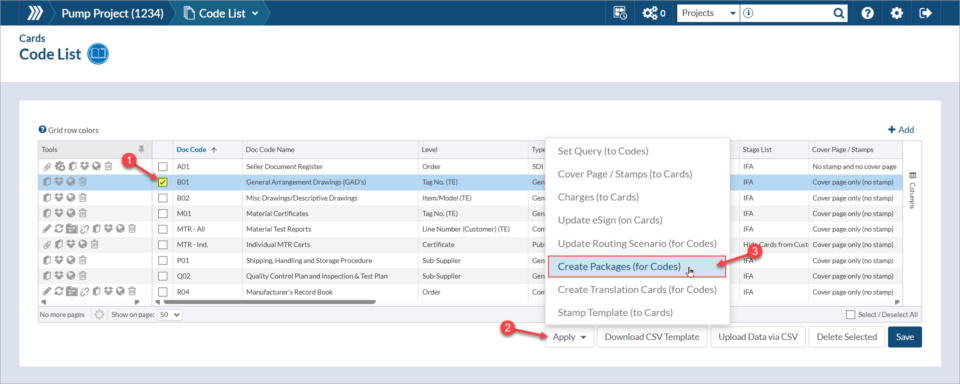960x384 pixels.
Task: Choose Create Translation Cards (for Codes)
Action: (x=637, y=290)
